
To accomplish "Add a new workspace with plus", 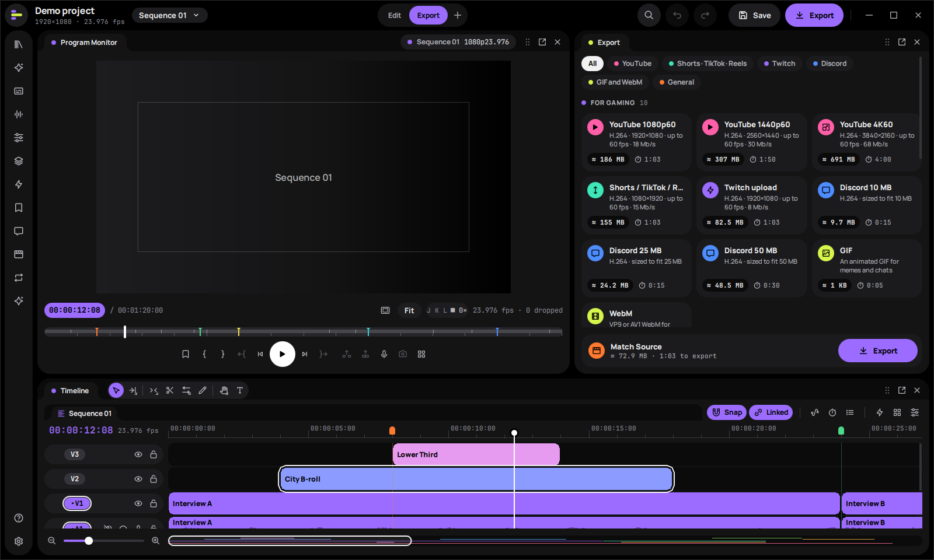I will 458,15.
